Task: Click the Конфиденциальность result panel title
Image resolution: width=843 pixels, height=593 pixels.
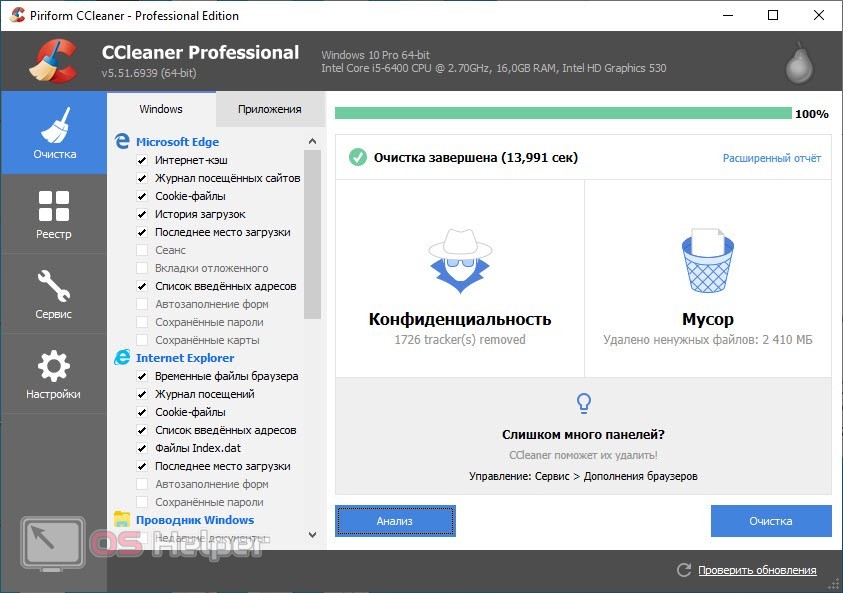Action: 460,319
